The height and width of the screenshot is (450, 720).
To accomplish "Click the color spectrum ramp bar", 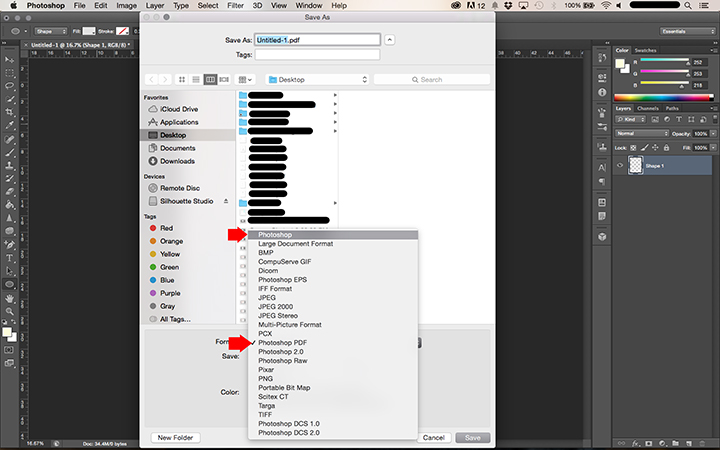I will [664, 97].
